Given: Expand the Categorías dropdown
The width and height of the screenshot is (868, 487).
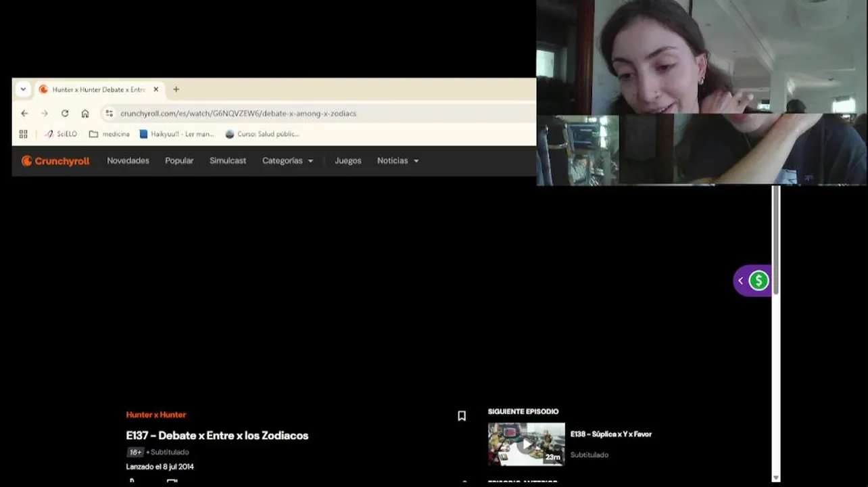Looking at the screenshot, I should tap(288, 161).
